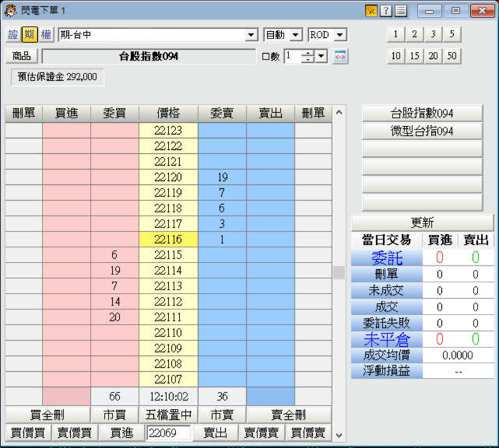499x448 pixels.
Task: Open the 自動 order type dropdown
Action: pyautogui.click(x=296, y=35)
